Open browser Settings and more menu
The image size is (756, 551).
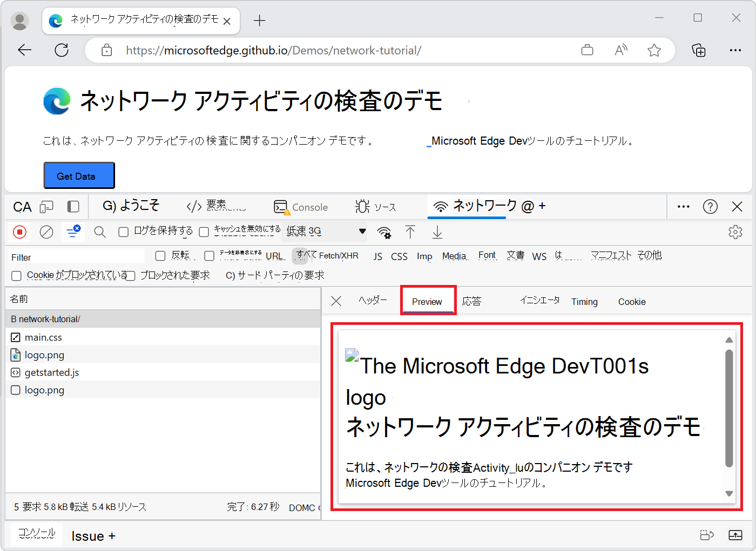pyautogui.click(x=735, y=50)
